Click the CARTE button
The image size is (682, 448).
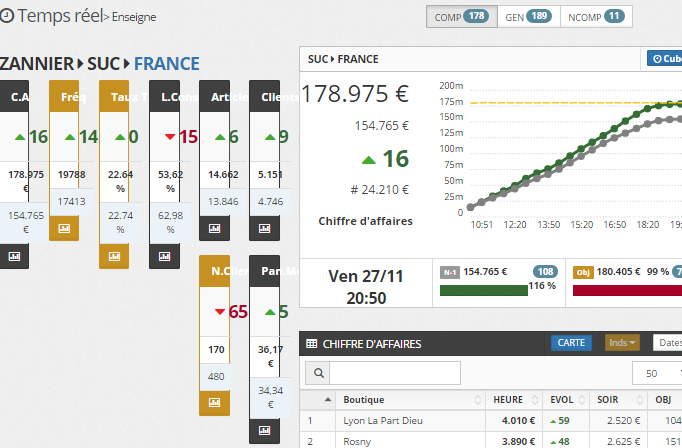(x=571, y=343)
